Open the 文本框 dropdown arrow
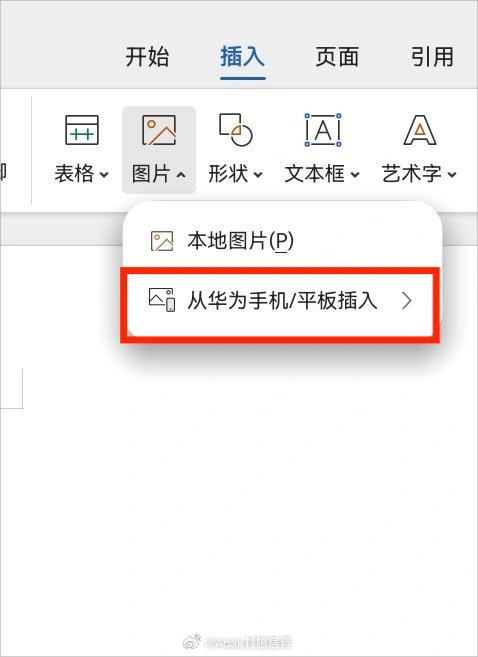This screenshot has width=478, height=657. coord(354,174)
